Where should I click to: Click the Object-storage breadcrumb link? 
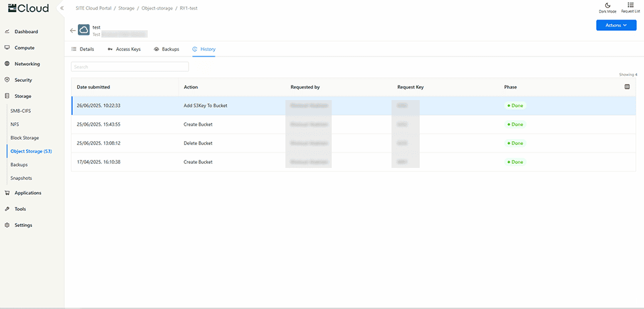(x=156, y=7)
